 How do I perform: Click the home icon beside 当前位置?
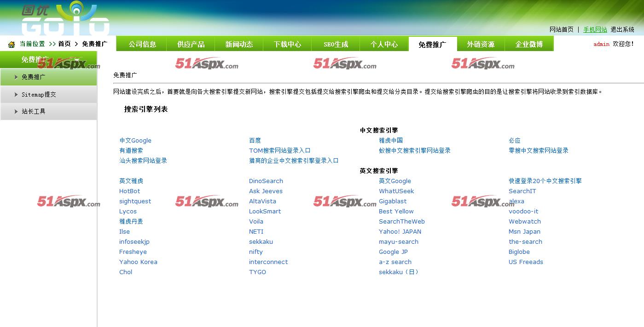click(12, 45)
